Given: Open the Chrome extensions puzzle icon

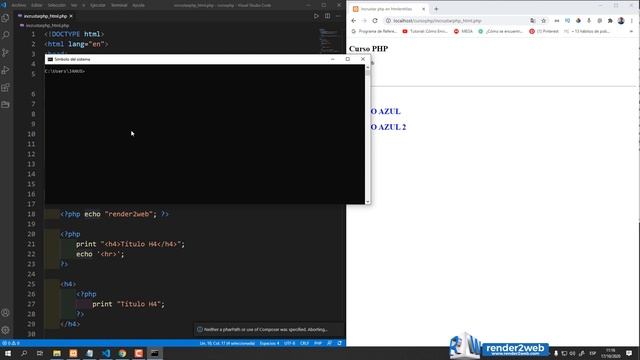Looking at the screenshot, I should (x=610, y=21).
